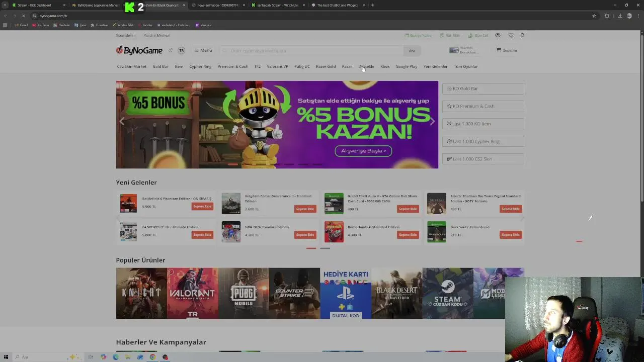Viewport: 644px width, 362px height.
Task: Click the dark mode moon icon by the logo
Action: 171,50
